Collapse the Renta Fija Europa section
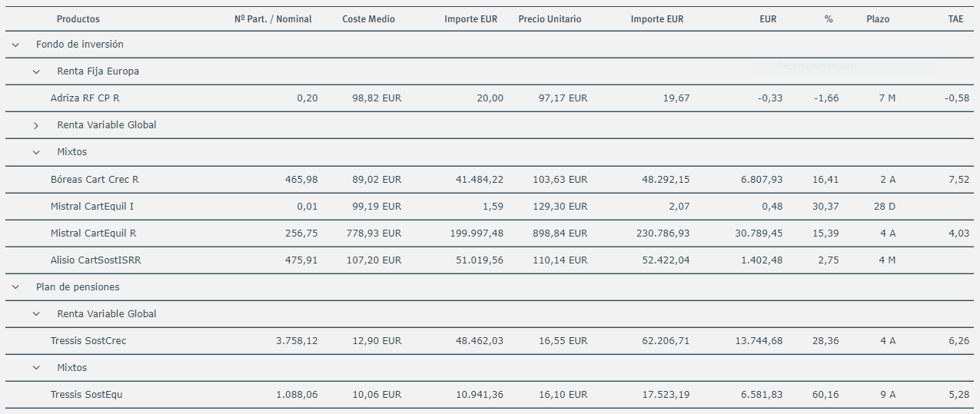The height and width of the screenshot is (414, 980). [x=36, y=71]
